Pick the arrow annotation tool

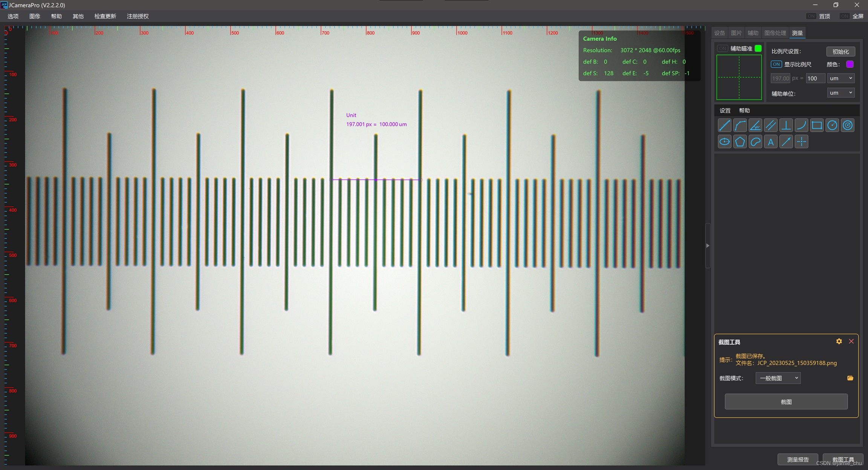[786, 142]
